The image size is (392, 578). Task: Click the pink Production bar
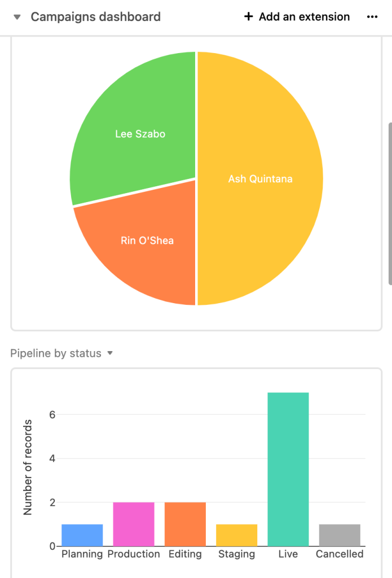134,524
